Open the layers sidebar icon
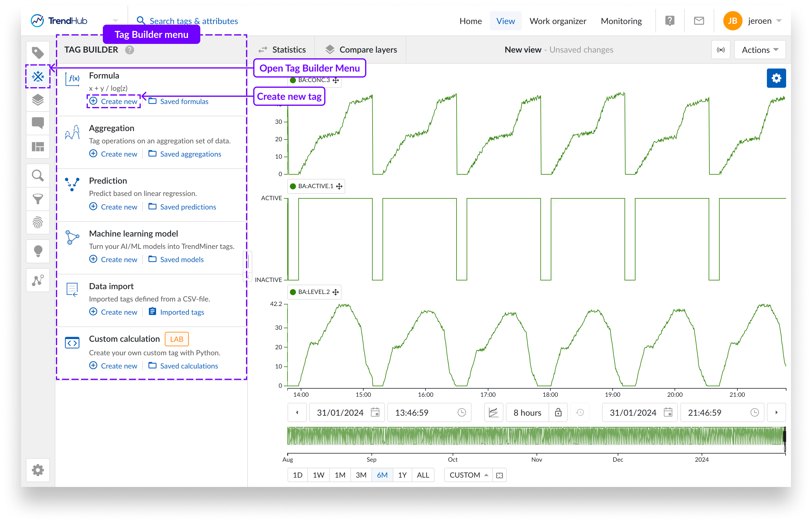This screenshot has width=812, height=523. [x=38, y=100]
